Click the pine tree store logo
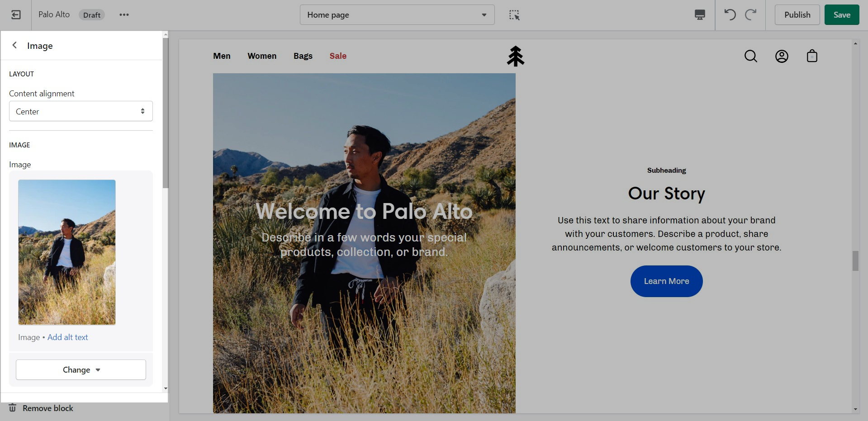 (515, 57)
